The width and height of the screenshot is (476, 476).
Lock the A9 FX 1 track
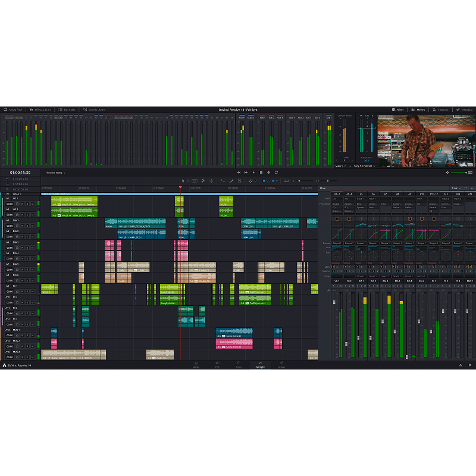16,292
